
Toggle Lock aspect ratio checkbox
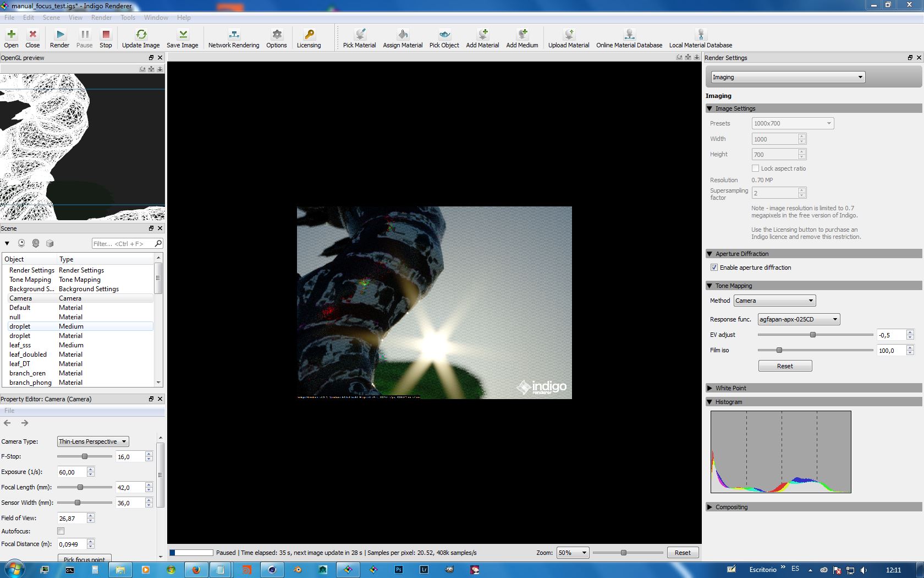pyautogui.click(x=755, y=168)
